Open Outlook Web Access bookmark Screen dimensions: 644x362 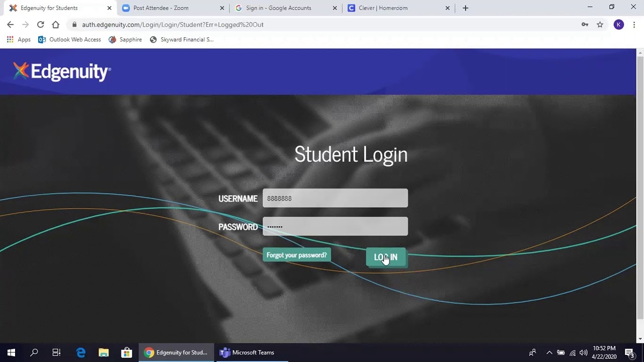(x=69, y=40)
